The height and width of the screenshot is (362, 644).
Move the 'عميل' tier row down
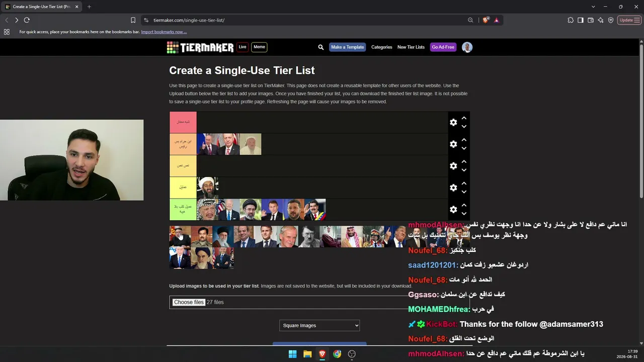464,192
